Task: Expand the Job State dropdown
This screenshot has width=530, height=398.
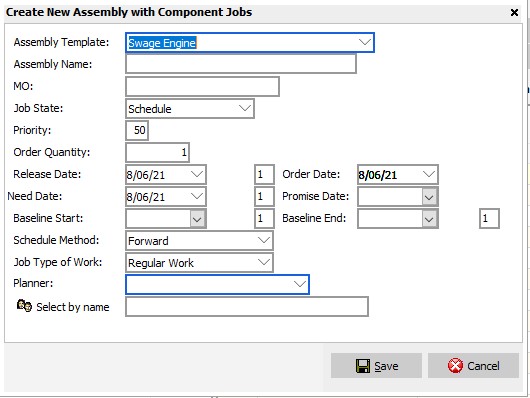Action: 245,109
